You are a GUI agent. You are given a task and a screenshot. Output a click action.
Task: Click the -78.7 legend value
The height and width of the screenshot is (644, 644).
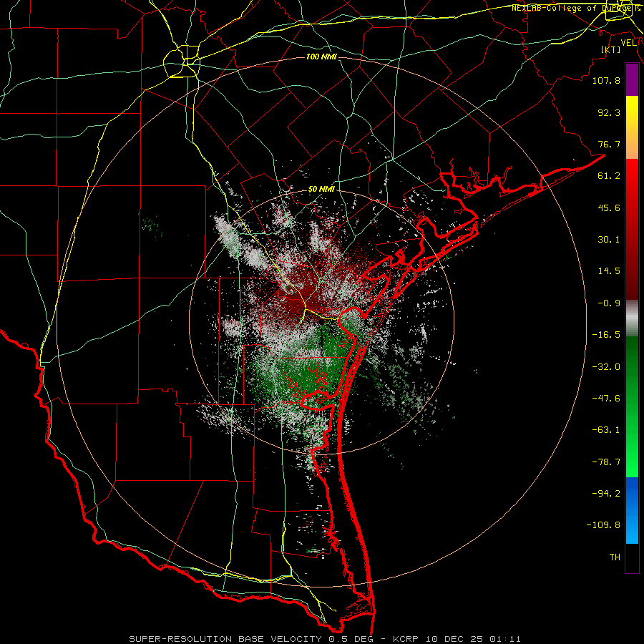tap(606, 462)
